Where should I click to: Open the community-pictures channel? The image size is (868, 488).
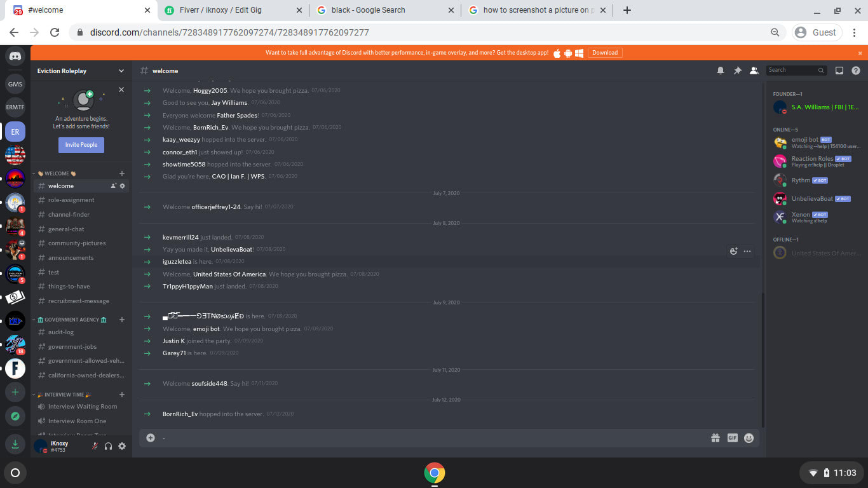[81, 243]
